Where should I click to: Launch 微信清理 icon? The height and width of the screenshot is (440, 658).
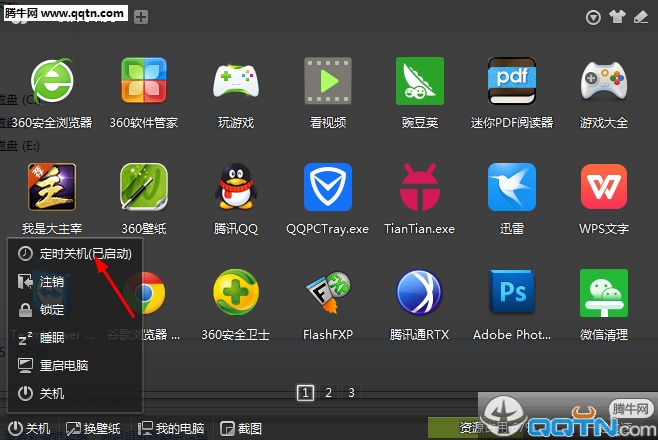pos(604,293)
